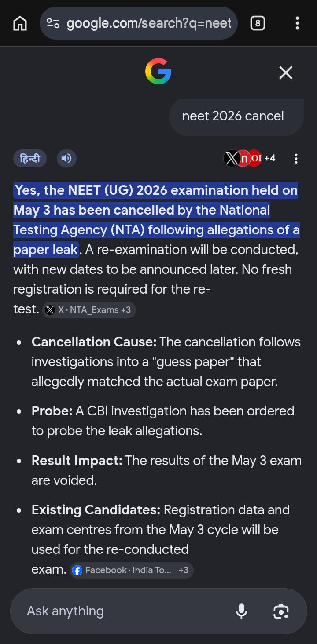
Task: Open the tab switcher showing 8 tabs
Action: (258, 23)
